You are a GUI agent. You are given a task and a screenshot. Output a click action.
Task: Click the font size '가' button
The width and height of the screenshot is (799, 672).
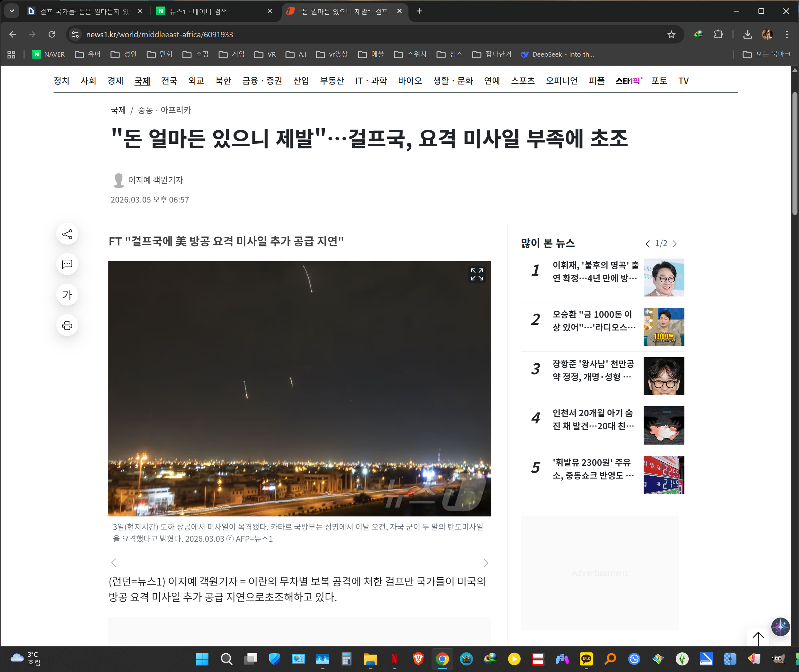tap(67, 295)
